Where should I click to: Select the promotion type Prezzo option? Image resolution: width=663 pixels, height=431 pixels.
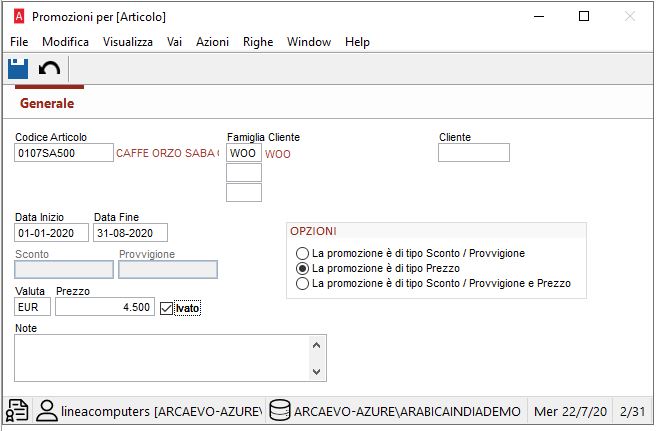click(302, 269)
